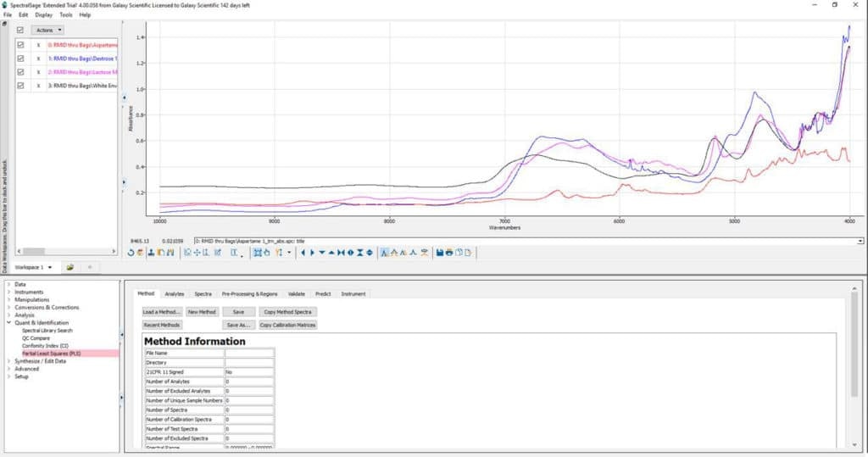Switch to the Pre-Processing & Regions tab

point(249,293)
